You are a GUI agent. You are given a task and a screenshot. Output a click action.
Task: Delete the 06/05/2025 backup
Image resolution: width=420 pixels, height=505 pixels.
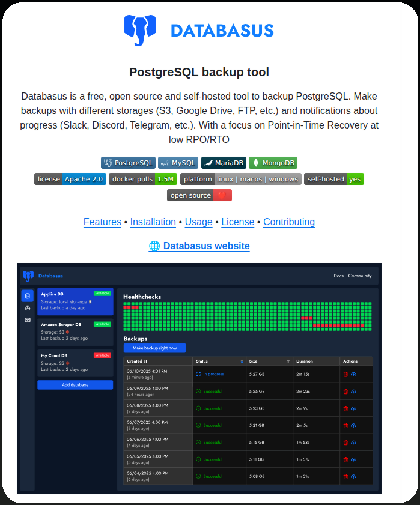[x=345, y=459]
